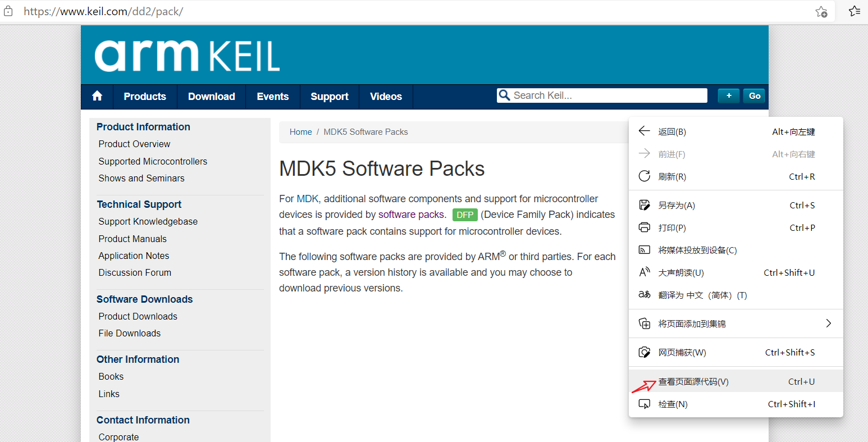Open the Support nav menu
The height and width of the screenshot is (442, 868).
[x=330, y=97]
